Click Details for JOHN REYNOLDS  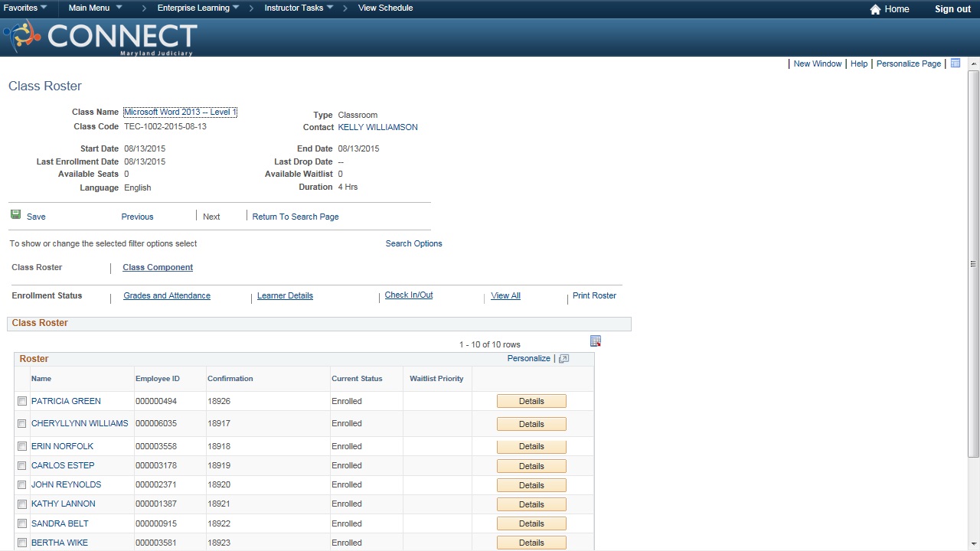[531, 485]
